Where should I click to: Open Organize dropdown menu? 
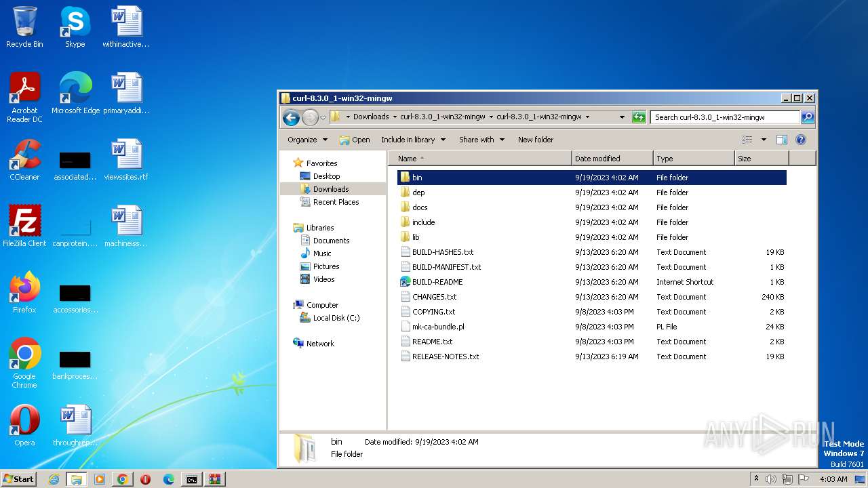tap(307, 140)
